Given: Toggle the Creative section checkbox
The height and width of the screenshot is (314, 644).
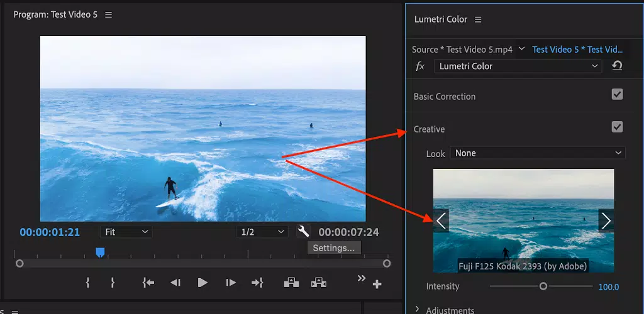Looking at the screenshot, I should tap(617, 127).
